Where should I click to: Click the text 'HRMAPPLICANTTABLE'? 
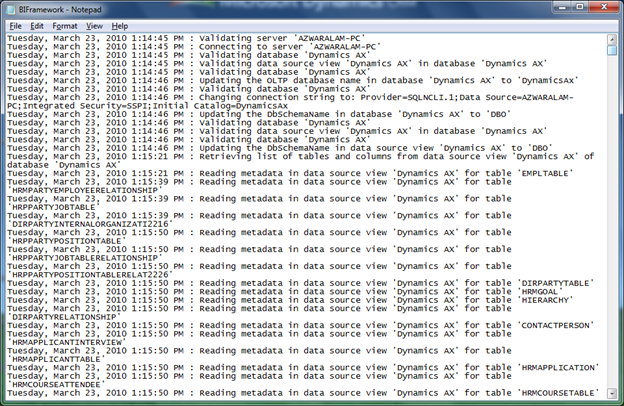point(56,359)
